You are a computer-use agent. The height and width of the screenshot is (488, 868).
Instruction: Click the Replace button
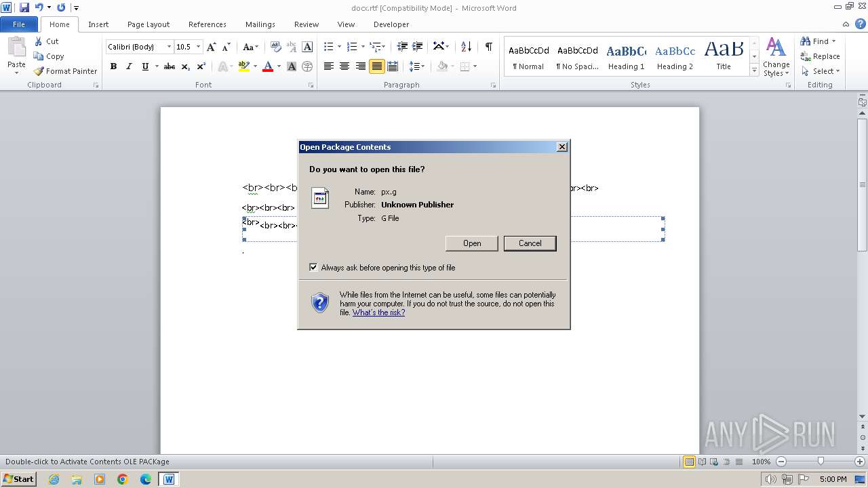point(820,56)
